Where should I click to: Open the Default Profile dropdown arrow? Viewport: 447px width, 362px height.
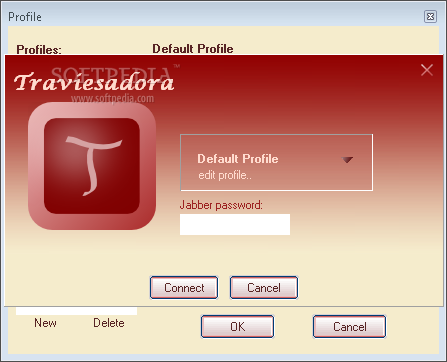[x=347, y=160]
